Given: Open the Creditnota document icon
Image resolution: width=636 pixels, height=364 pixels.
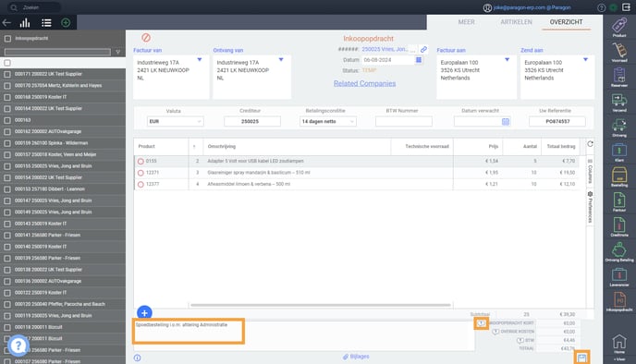Looking at the screenshot, I should [x=619, y=224].
